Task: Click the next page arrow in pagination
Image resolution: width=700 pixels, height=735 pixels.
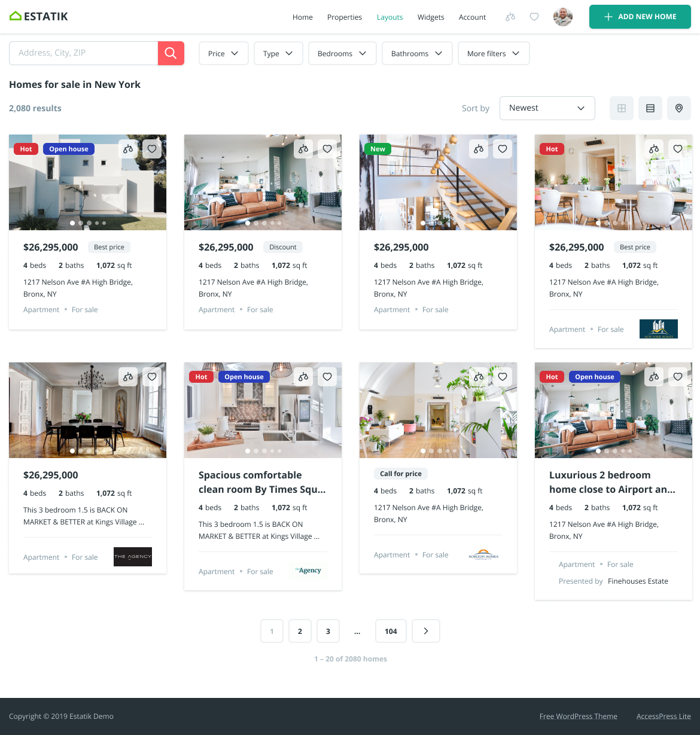Action: [x=425, y=631]
